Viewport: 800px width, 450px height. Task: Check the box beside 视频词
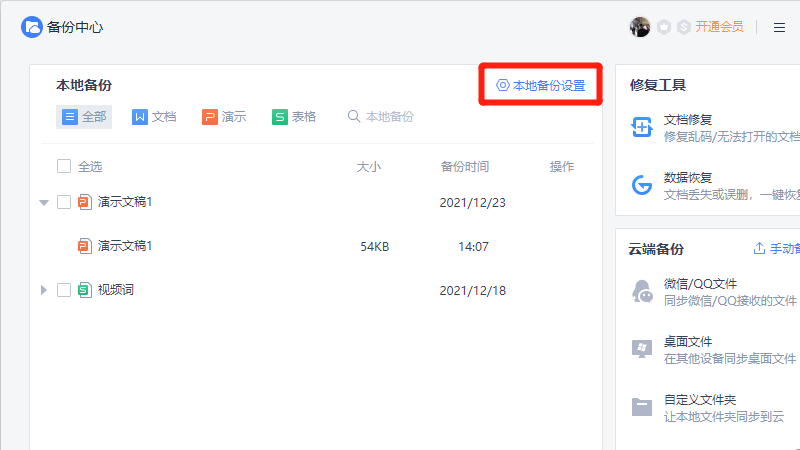64,290
